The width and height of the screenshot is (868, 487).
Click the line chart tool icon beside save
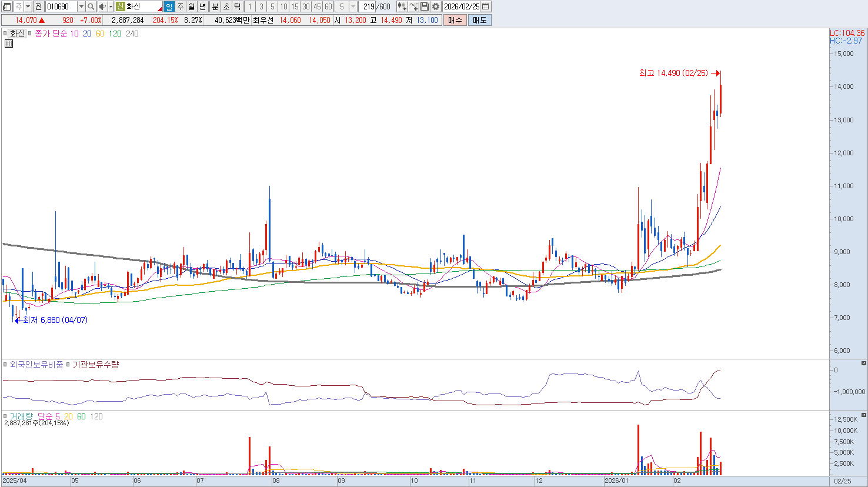point(413,6)
